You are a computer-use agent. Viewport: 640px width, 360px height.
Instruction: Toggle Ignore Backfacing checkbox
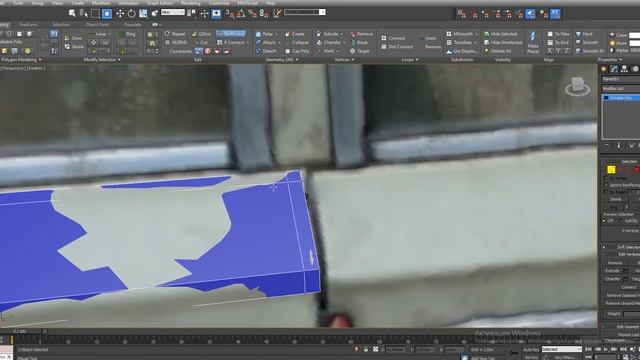[606, 185]
